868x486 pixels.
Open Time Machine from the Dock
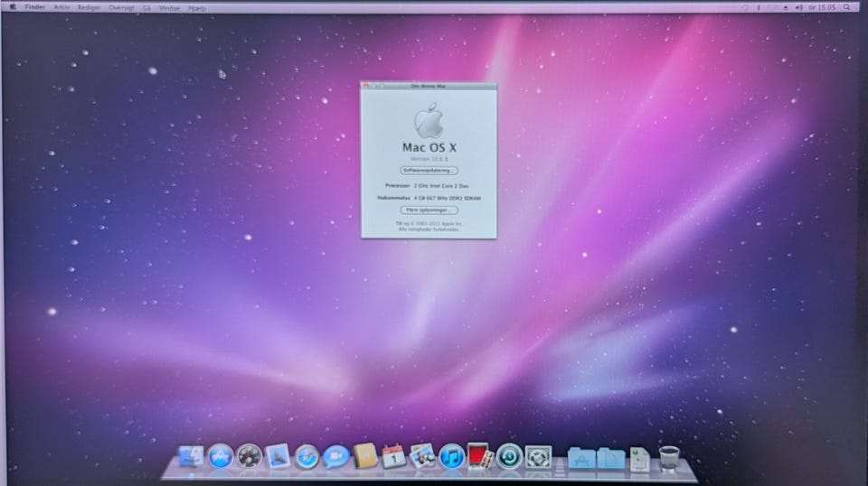[x=509, y=457]
